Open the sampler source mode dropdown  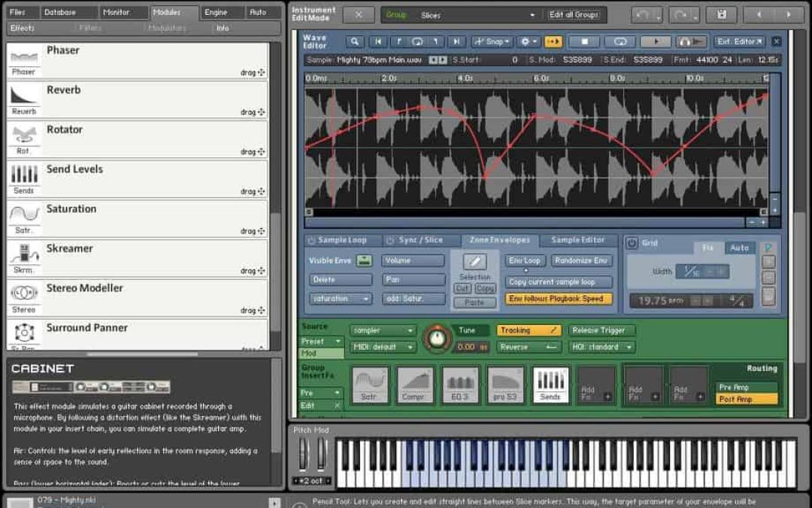383,330
